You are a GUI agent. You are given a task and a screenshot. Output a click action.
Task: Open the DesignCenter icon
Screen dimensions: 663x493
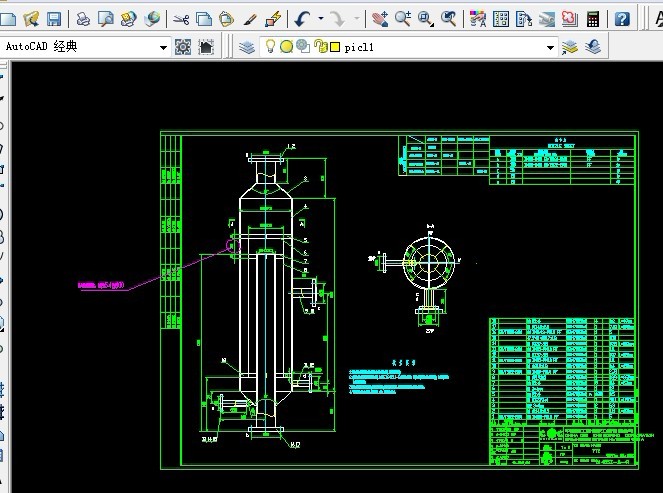[501, 19]
